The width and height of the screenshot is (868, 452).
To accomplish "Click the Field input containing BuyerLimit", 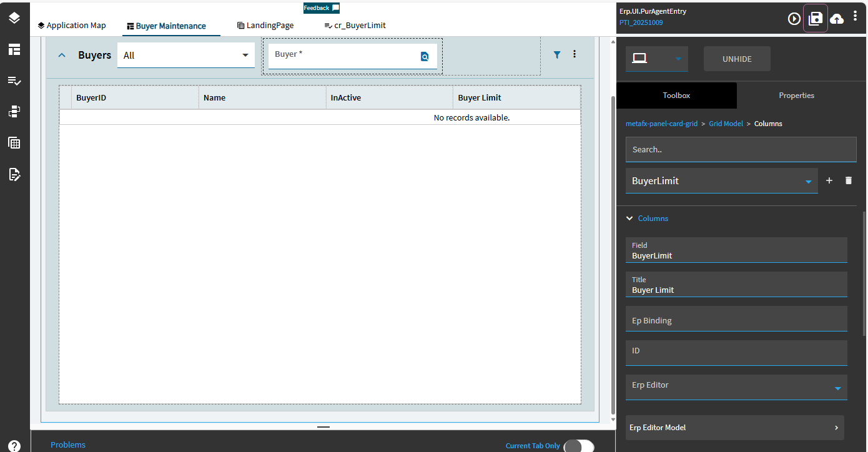I will [736, 250].
